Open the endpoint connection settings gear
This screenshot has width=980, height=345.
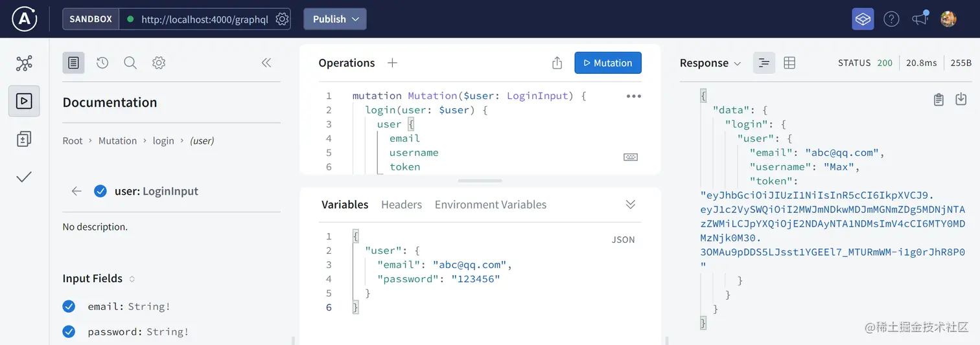[x=282, y=19]
